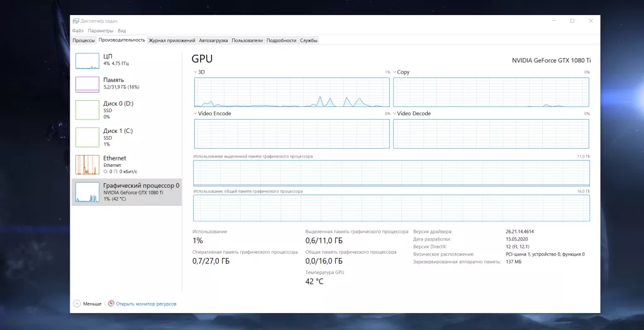This screenshot has width=644, height=330.
Task: Click the Графический процессор 0 label
Action: [x=142, y=186]
